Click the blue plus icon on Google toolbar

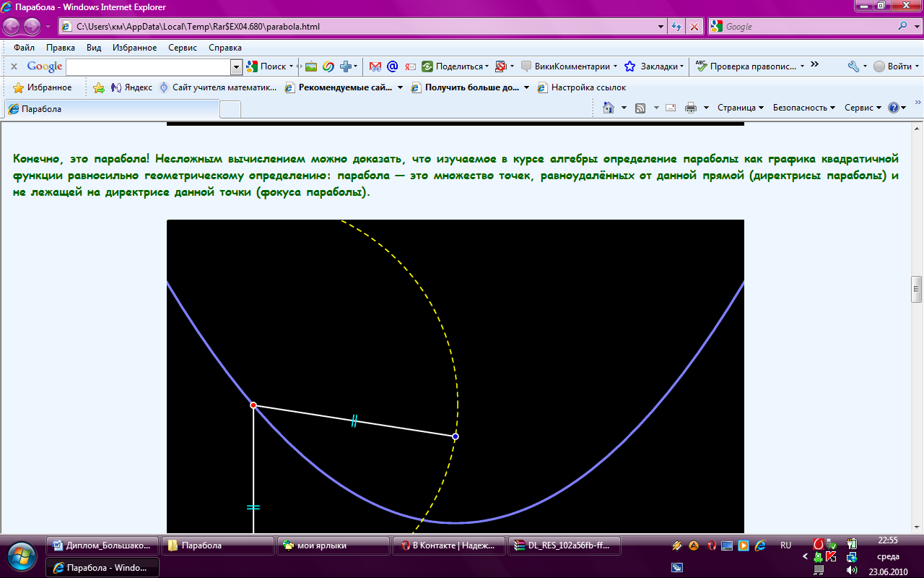pos(346,66)
